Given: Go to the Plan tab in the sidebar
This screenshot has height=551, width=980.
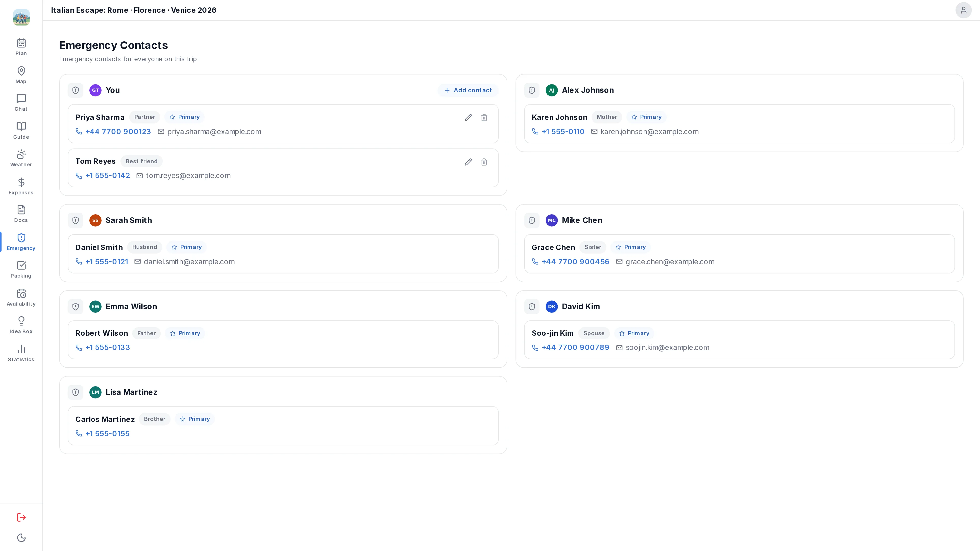Looking at the screenshot, I should 21,47.
